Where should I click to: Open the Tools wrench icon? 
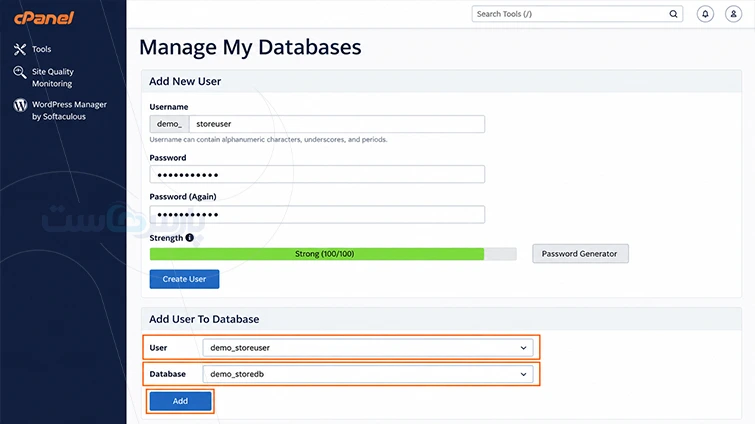click(20, 49)
